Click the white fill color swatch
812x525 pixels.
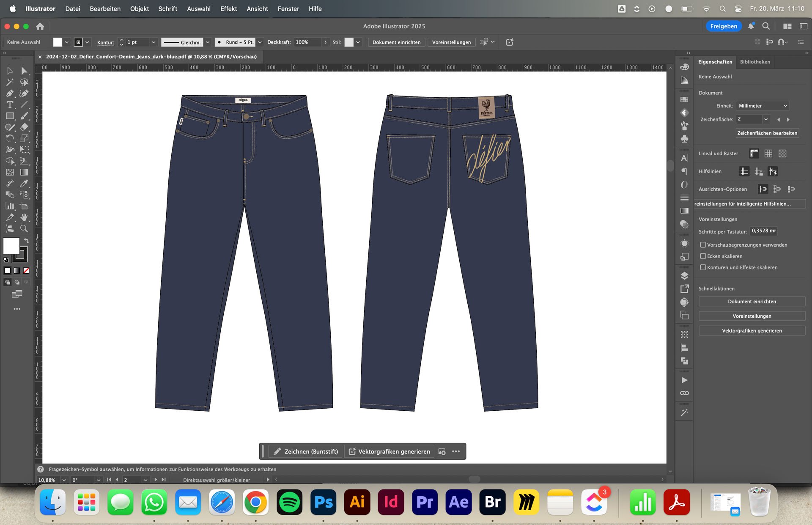coord(11,245)
